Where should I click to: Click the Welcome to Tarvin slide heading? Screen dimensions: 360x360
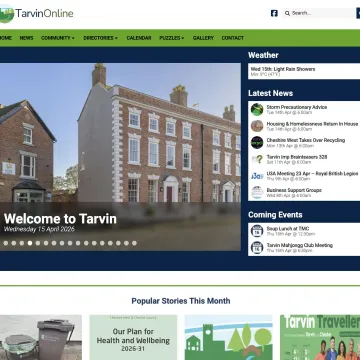coord(60,219)
